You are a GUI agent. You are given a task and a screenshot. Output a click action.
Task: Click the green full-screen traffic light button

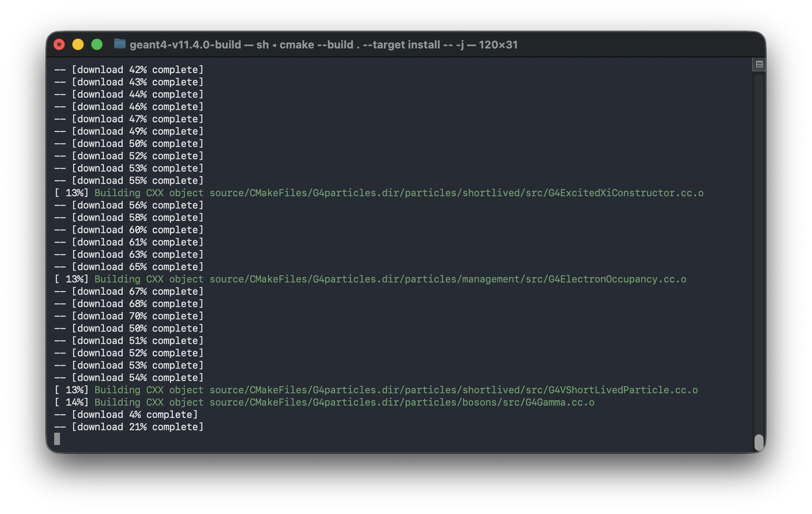pyautogui.click(x=97, y=44)
